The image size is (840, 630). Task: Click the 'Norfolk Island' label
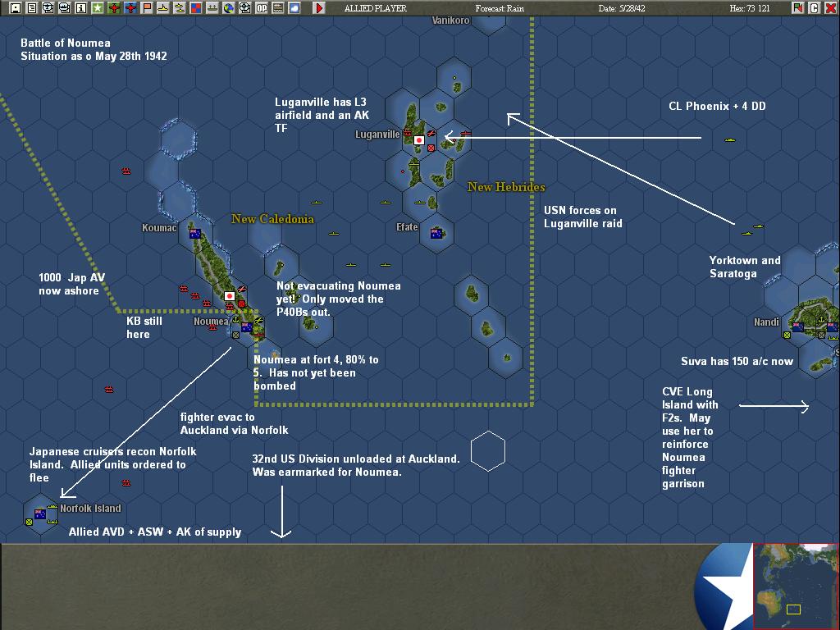(x=90, y=509)
